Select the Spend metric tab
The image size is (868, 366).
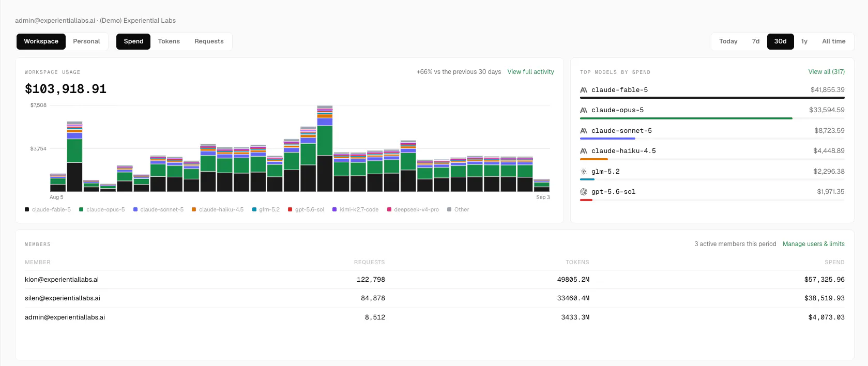[133, 41]
